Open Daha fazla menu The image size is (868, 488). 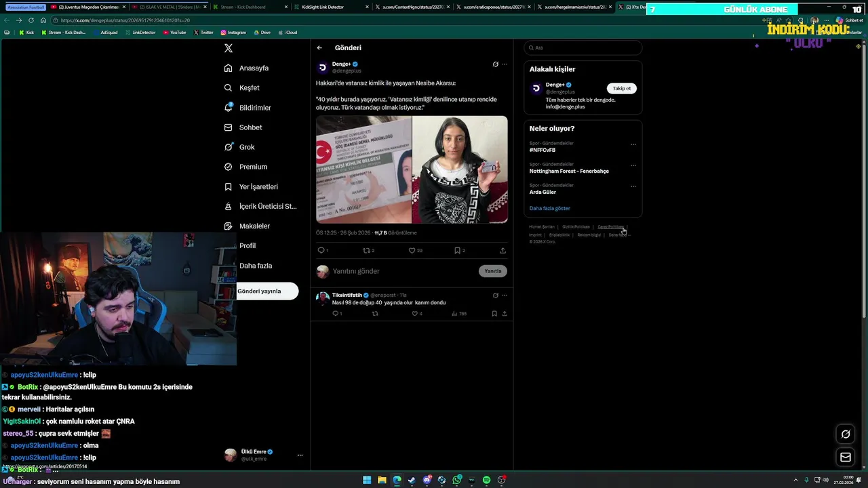tap(256, 266)
